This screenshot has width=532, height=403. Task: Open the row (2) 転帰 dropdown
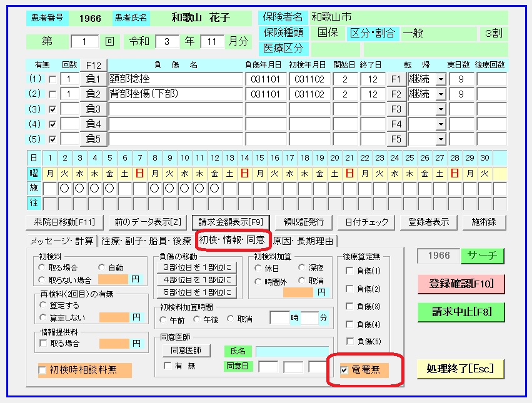(440, 94)
